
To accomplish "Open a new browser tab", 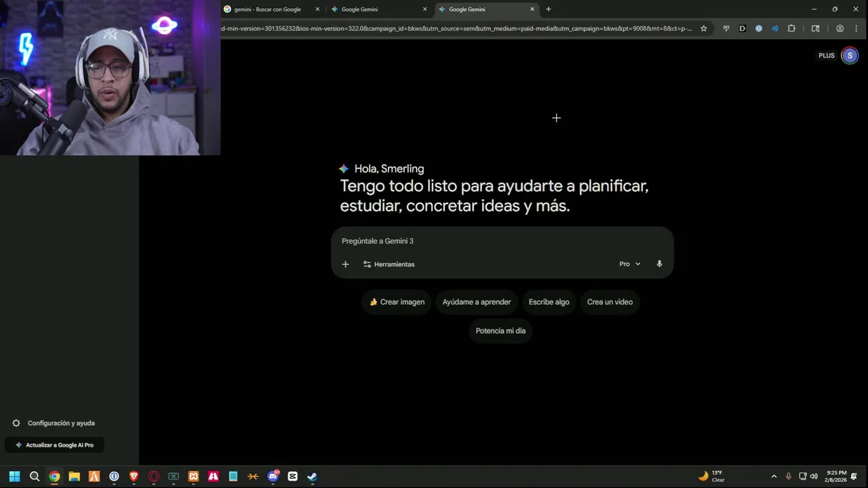I will click(548, 9).
